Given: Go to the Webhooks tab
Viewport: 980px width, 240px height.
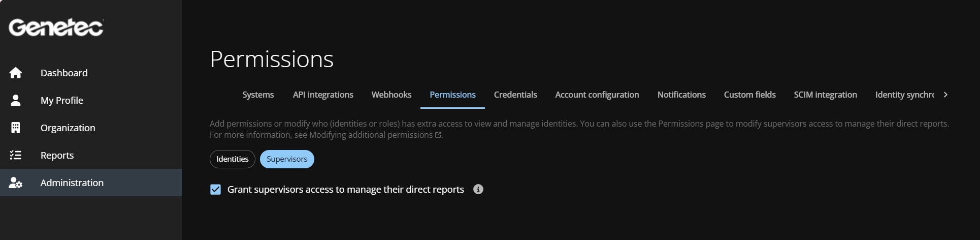Looking at the screenshot, I should [x=391, y=95].
